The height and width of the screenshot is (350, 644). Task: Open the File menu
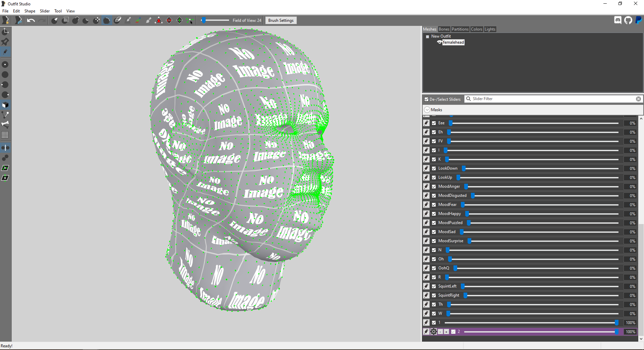pos(5,11)
